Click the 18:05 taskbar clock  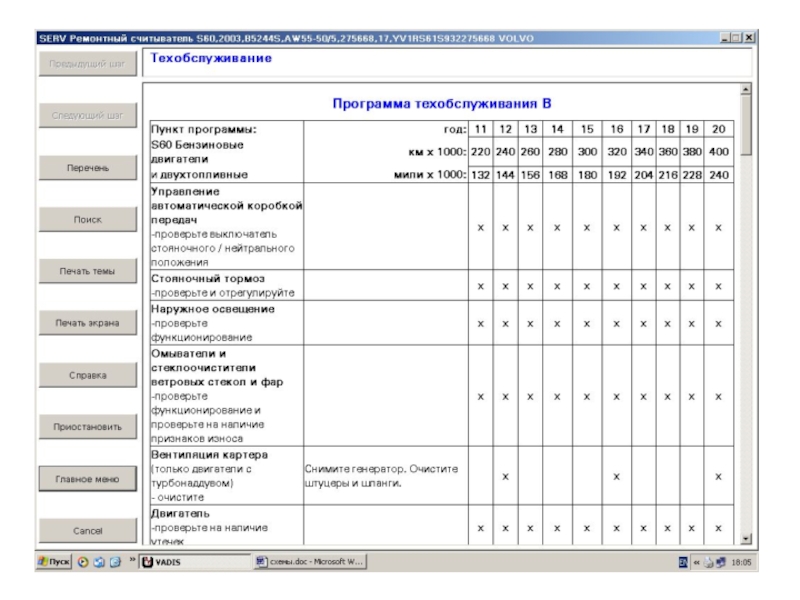coord(741,562)
